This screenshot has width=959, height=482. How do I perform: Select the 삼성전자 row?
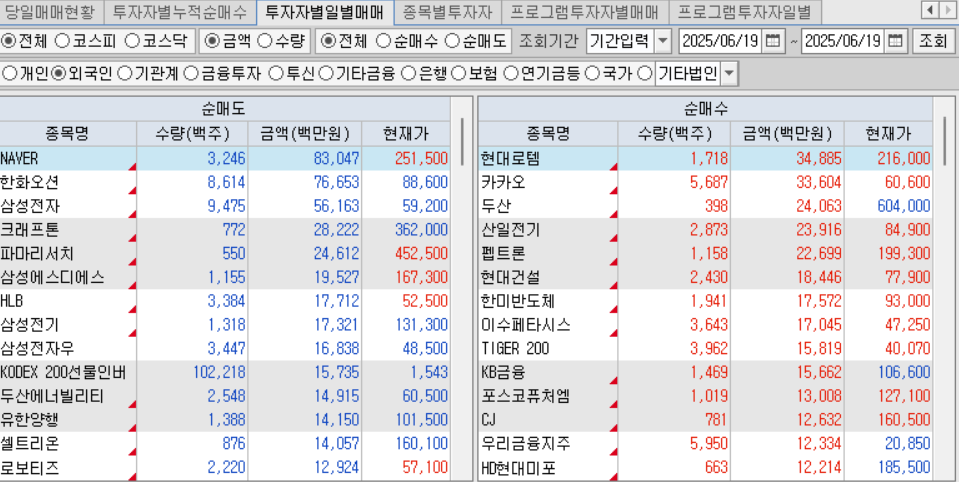[225, 206]
